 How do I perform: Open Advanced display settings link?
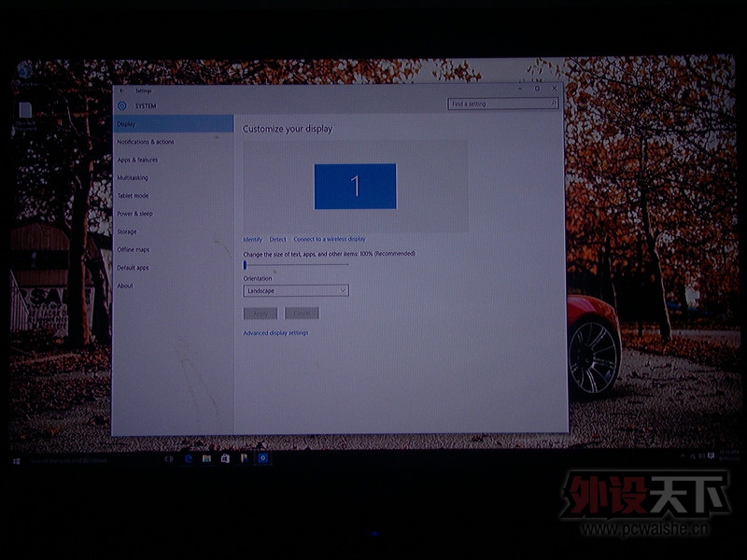[x=275, y=333]
